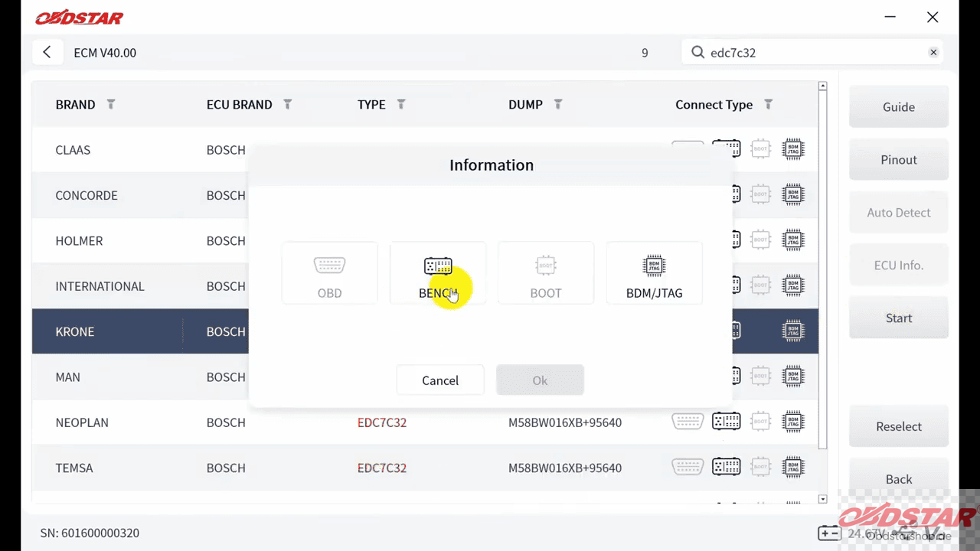This screenshot has width=980, height=551.
Task: Click the BDM/JTAG icon in TEMSA row
Action: click(x=793, y=467)
